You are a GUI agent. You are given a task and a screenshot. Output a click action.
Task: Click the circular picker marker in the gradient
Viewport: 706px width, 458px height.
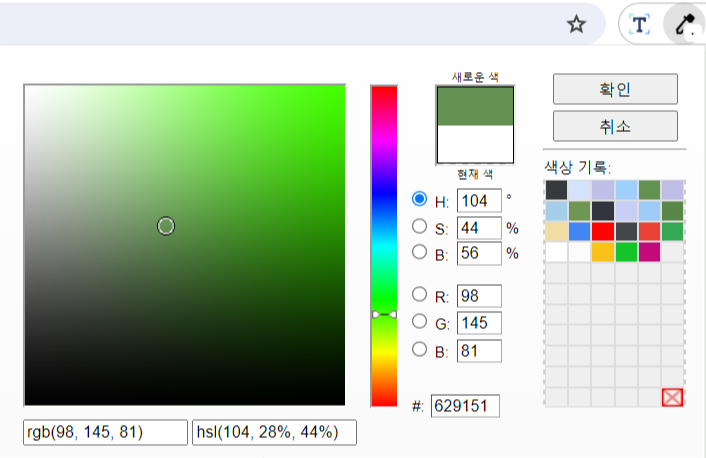coord(166,226)
